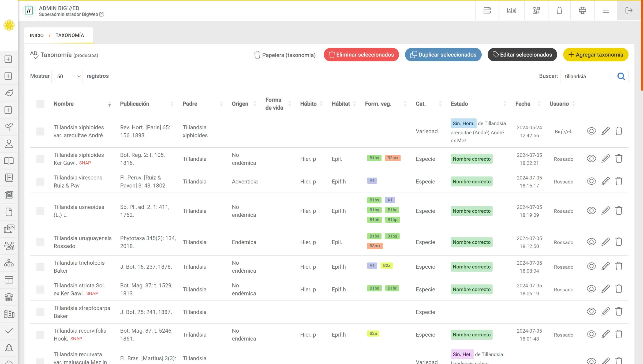Check the select-all checkbox in table header
This screenshot has height=364, width=643.
click(x=40, y=104)
